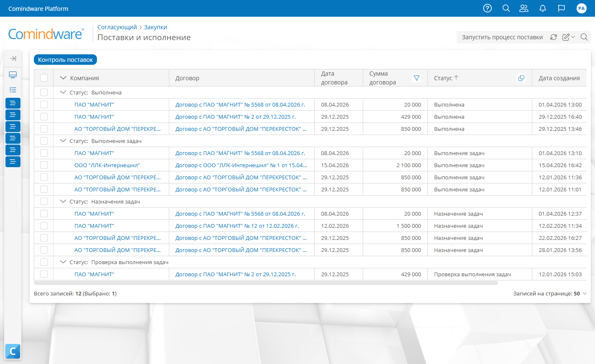The image size is (595, 364).
Task: Click the horizontal scrollbar under the table
Action: tap(266, 283)
